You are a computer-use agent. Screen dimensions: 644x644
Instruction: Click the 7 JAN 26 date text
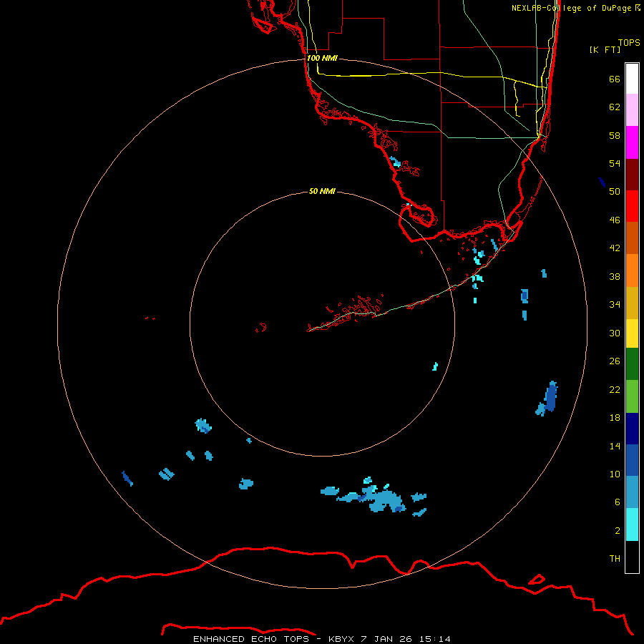[387, 639]
